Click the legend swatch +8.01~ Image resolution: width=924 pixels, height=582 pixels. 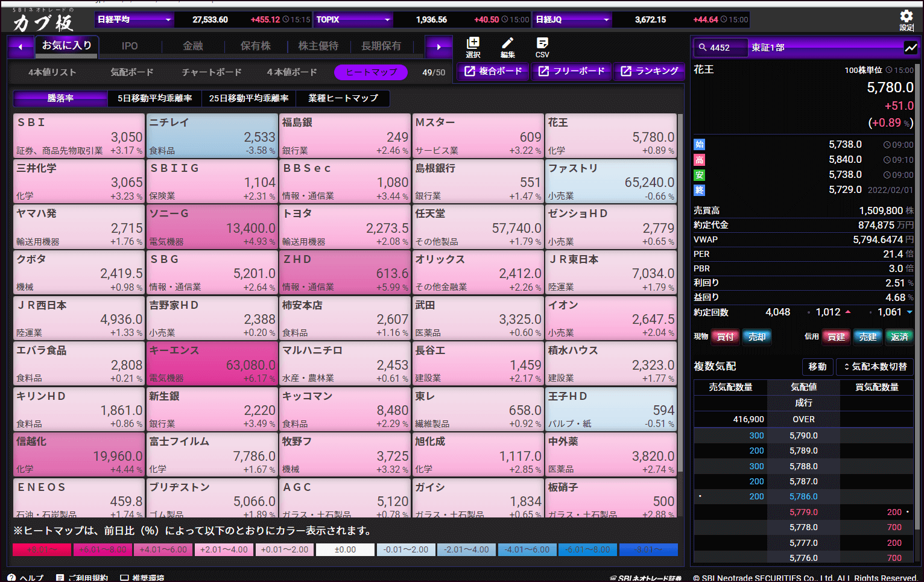click(x=42, y=549)
